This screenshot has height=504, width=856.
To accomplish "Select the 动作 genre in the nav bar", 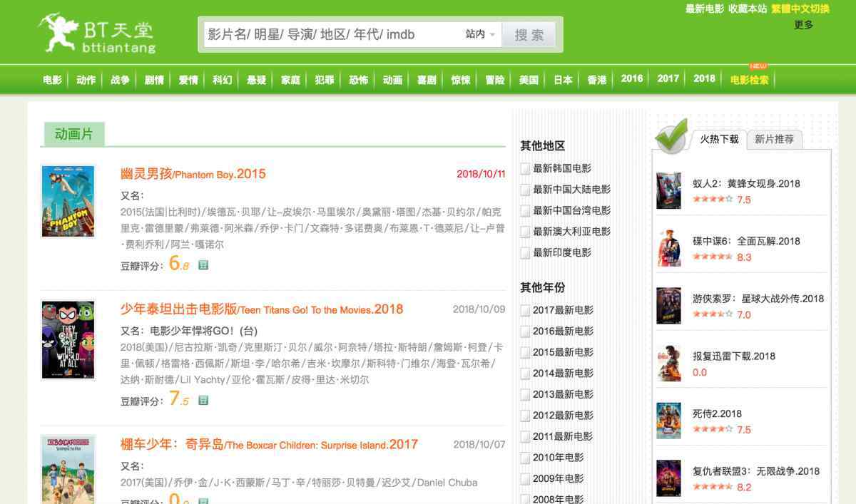I will [86, 80].
